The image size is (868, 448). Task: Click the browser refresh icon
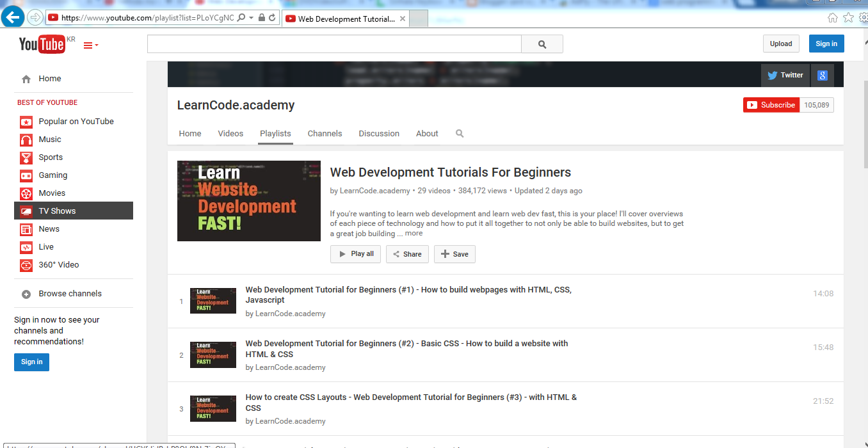tap(272, 18)
